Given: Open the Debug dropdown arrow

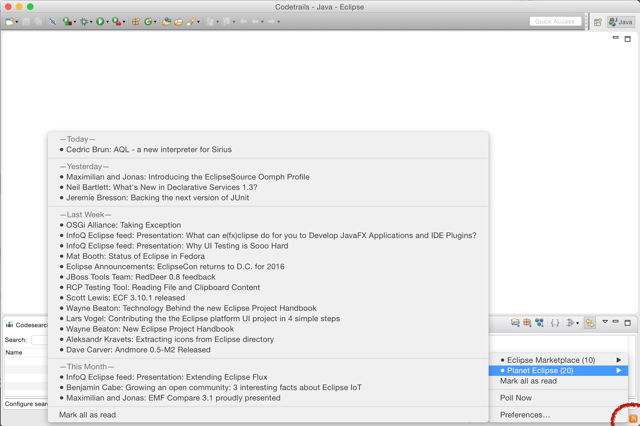Looking at the screenshot, I should [x=91, y=22].
